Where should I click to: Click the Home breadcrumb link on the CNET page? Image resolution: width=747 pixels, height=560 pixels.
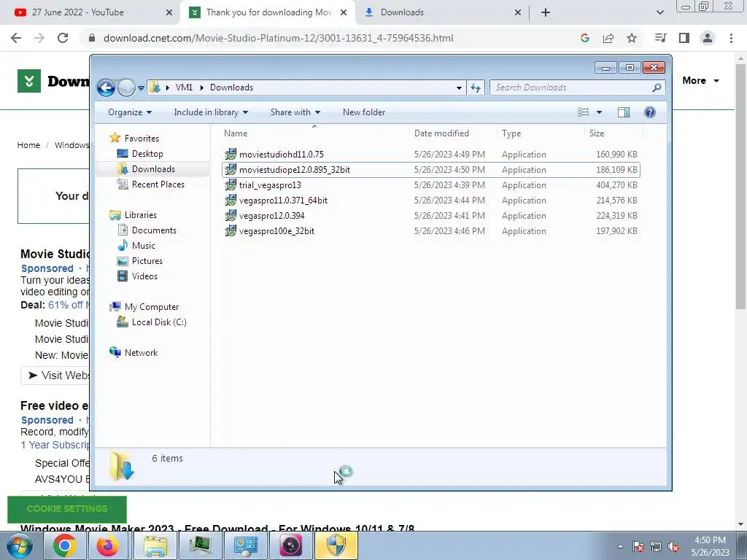click(28, 145)
